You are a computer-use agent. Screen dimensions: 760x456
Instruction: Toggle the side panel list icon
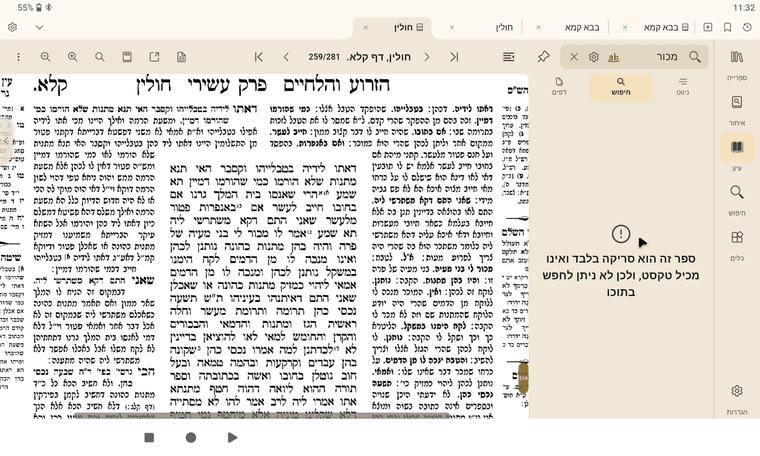coord(508,57)
